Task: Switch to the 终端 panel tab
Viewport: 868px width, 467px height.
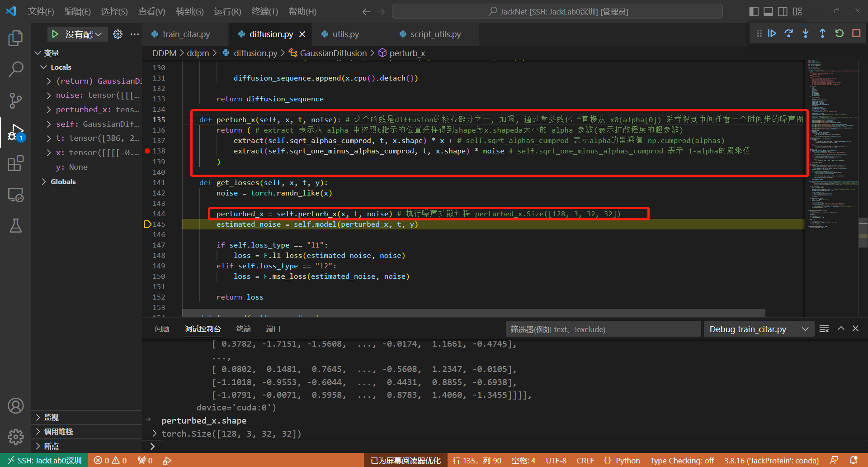Action: click(243, 329)
